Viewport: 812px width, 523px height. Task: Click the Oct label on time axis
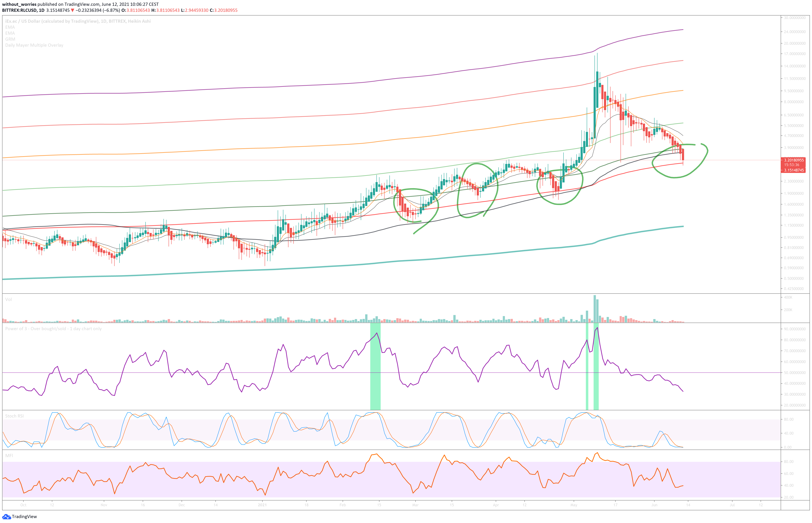point(23,505)
